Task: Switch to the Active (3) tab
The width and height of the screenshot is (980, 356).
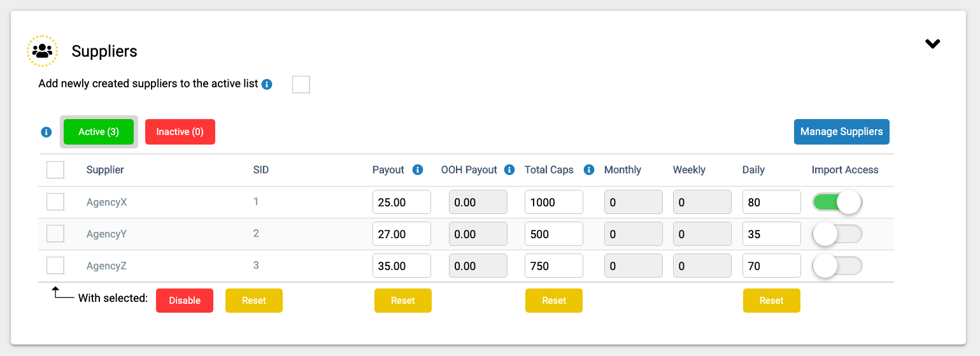Action: 99,132
